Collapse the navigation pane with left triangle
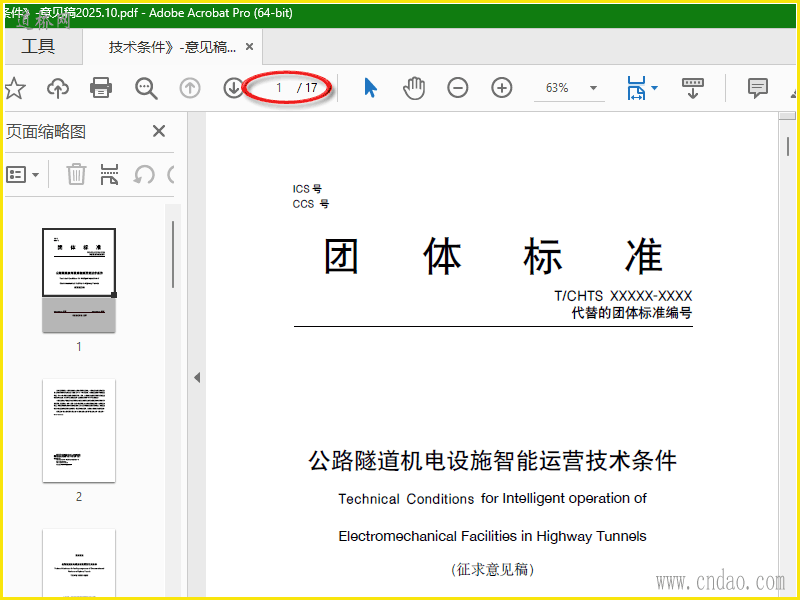The image size is (800, 600). [x=197, y=378]
